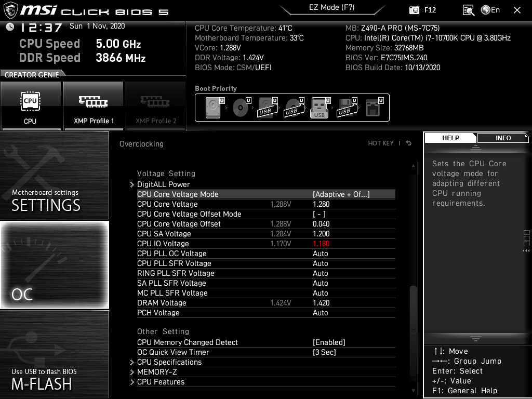532x399 pixels.
Task: Click the settings list scrollbar thumb
Action: tap(413, 330)
